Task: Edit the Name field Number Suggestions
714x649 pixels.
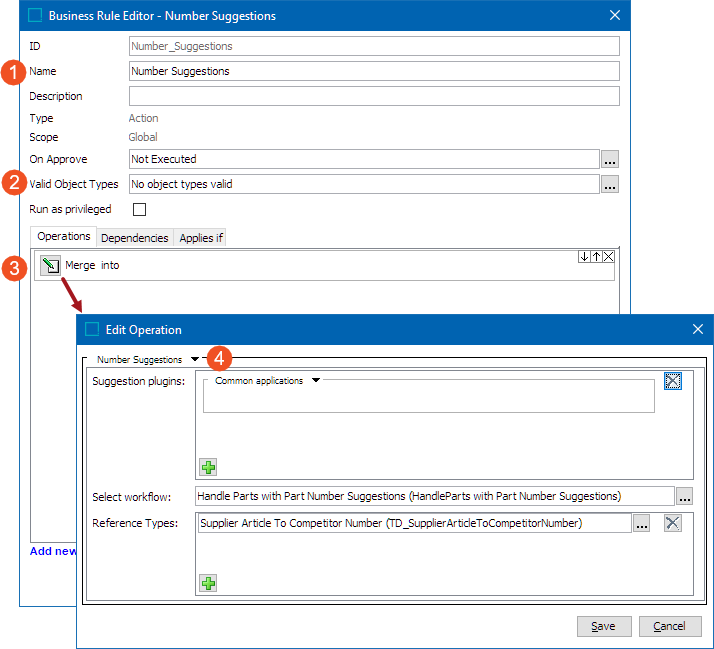Action: coord(374,71)
